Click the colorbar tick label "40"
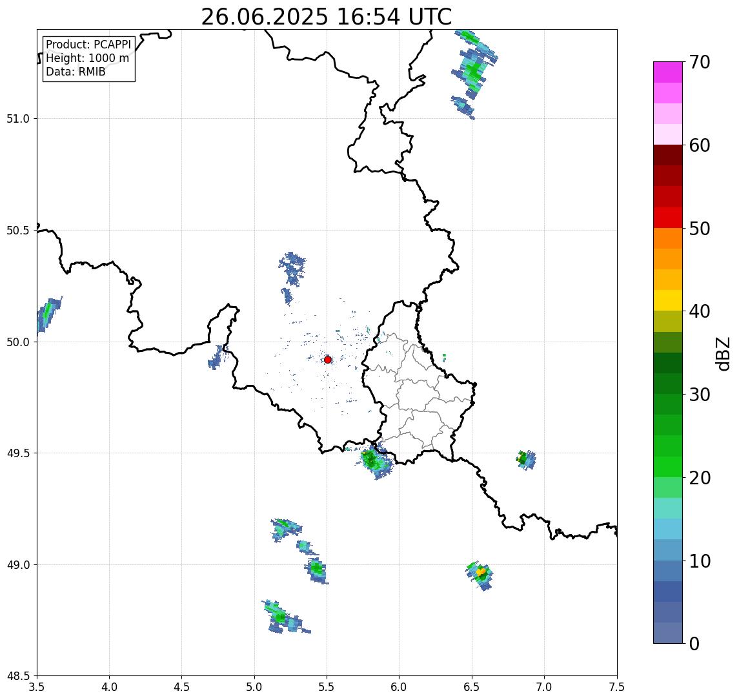 click(700, 311)
